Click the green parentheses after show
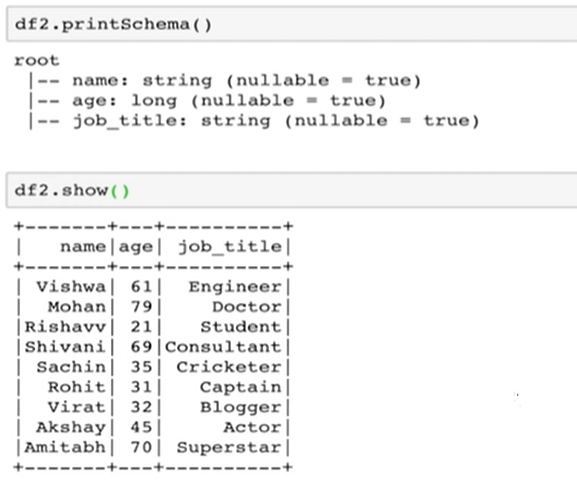The height and width of the screenshot is (485, 577). click(120, 191)
